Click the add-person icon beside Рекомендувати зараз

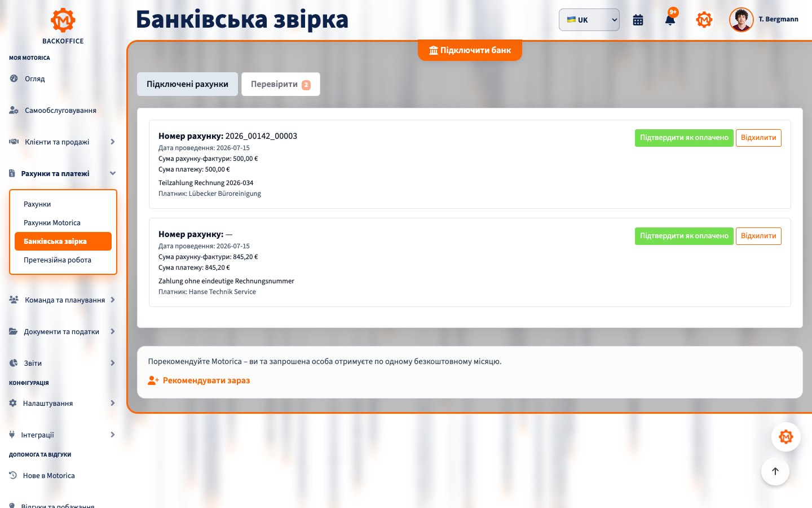(153, 380)
